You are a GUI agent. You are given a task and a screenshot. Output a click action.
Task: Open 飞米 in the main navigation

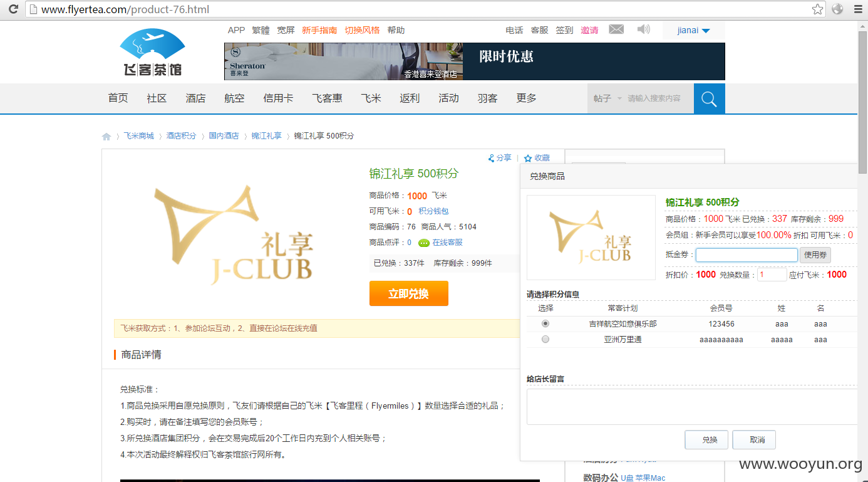[371, 98]
